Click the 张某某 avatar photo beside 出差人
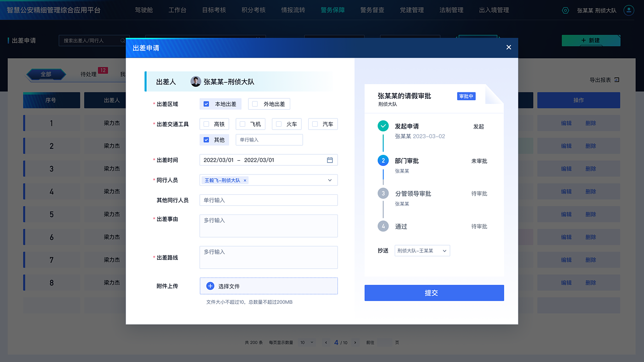 click(196, 81)
